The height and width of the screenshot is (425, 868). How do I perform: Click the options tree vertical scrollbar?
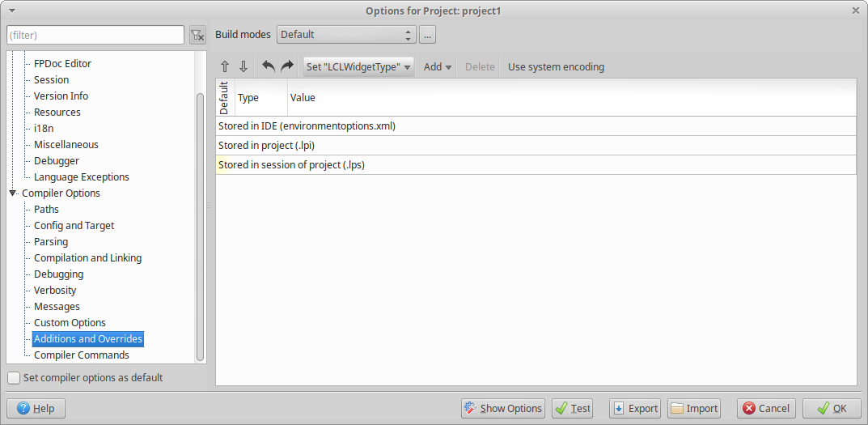(x=201, y=226)
